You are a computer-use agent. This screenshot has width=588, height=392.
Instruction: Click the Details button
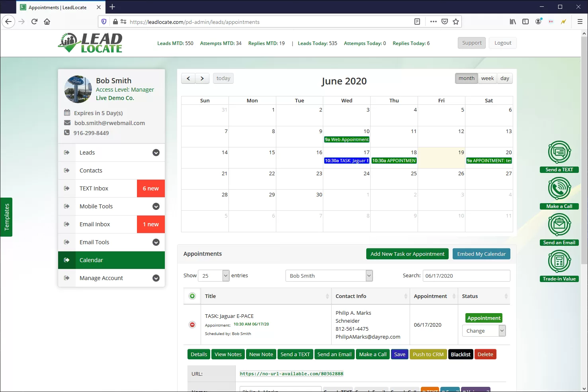(199, 354)
